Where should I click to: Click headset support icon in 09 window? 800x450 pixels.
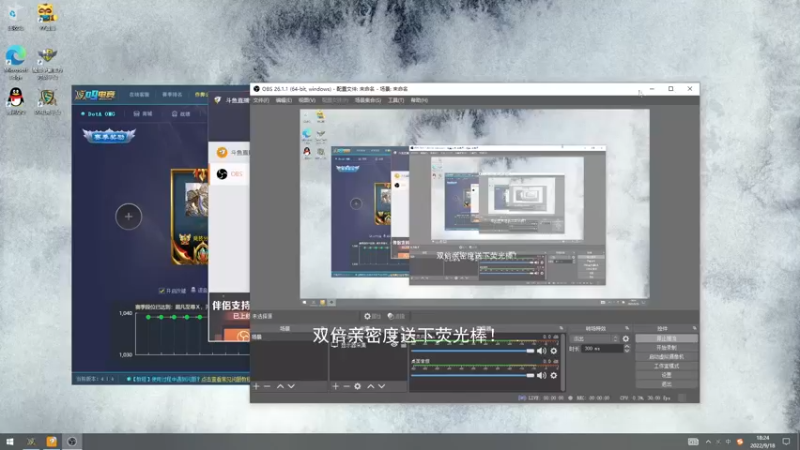coord(193,290)
